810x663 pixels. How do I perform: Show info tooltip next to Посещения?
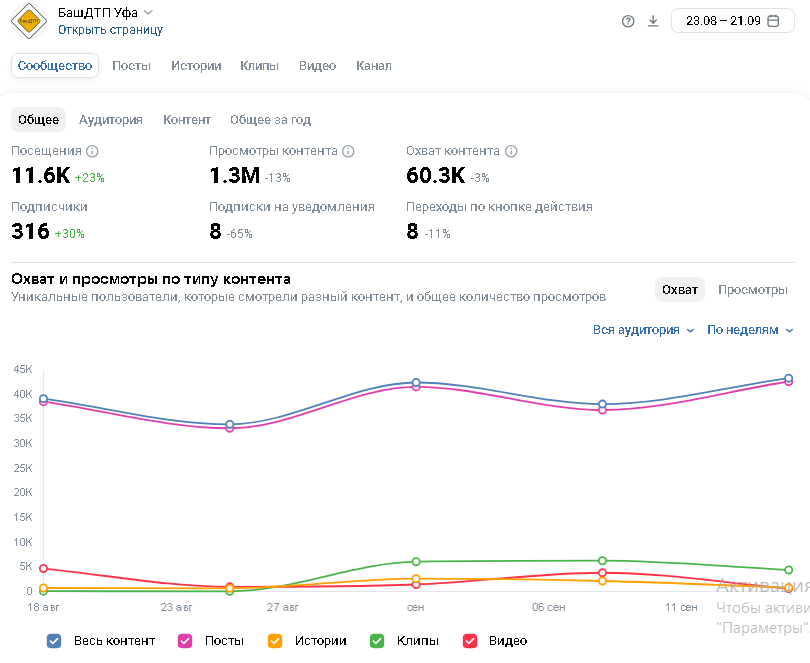pyautogui.click(x=92, y=151)
